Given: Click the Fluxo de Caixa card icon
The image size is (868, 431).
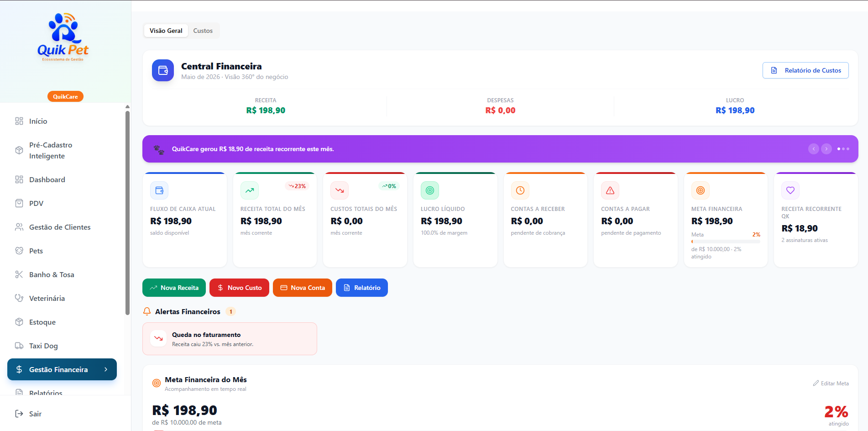Looking at the screenshot, I should [x=159, y=190].
